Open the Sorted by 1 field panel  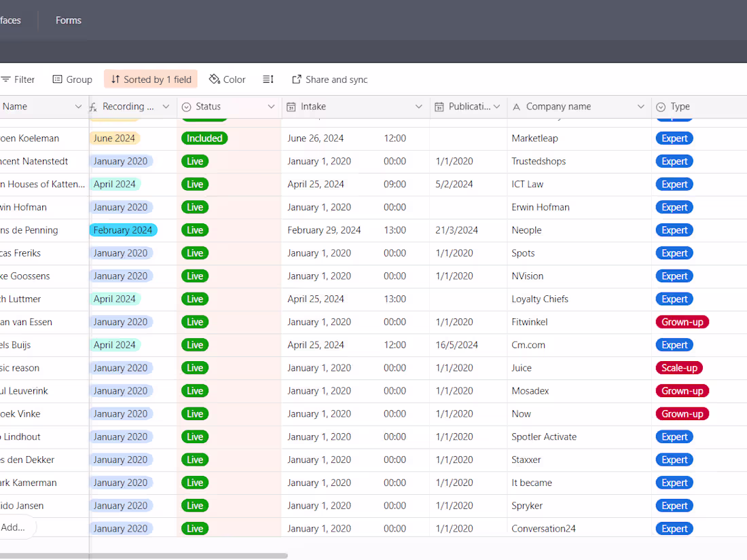(150, 79)
